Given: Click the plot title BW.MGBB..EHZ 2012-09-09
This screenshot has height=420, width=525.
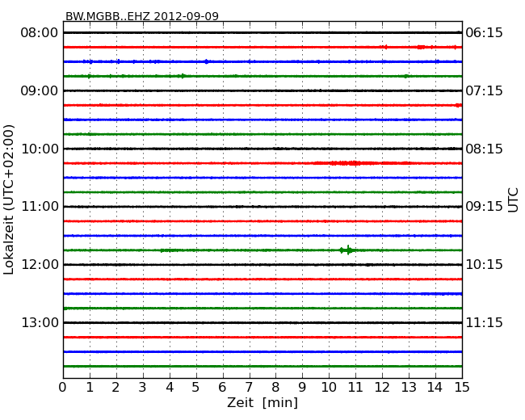Looking at the screenshot, I should (142, 16).
